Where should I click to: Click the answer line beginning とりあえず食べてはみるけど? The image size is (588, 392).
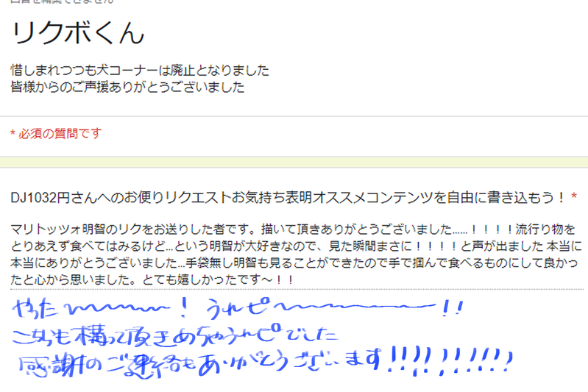297,246
